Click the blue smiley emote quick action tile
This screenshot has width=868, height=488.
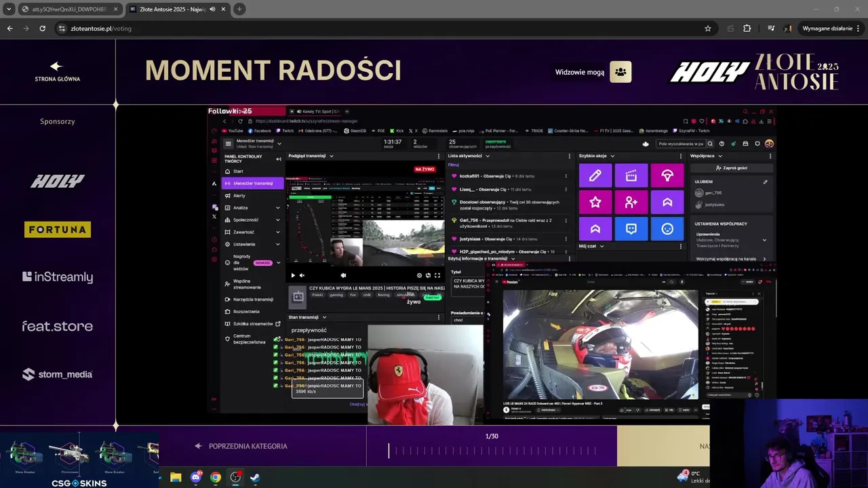(x=667, y=229)
